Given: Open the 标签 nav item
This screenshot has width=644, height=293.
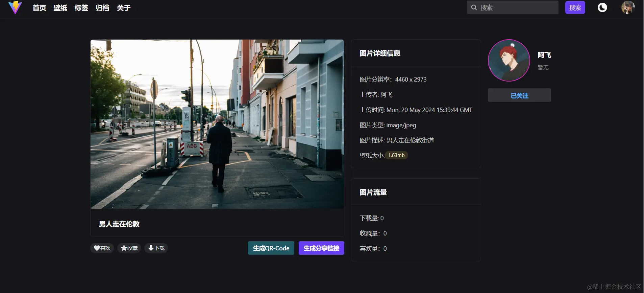Looking at the screenshot, I should tap(81, 8).
